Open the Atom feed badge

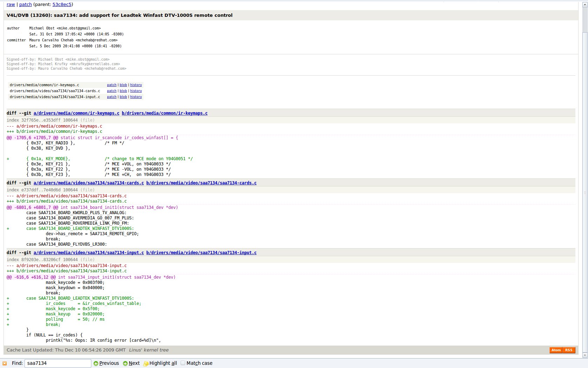(556, 350)
